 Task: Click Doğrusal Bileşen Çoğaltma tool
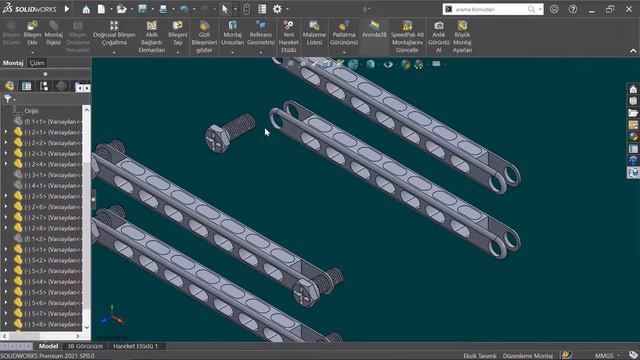point(114,33)
